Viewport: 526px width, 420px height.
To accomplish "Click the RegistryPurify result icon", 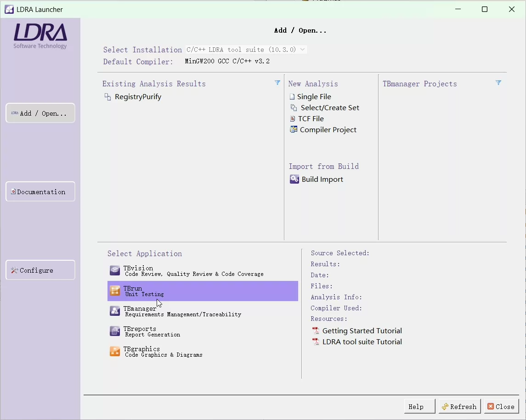I will click(107, 97).
